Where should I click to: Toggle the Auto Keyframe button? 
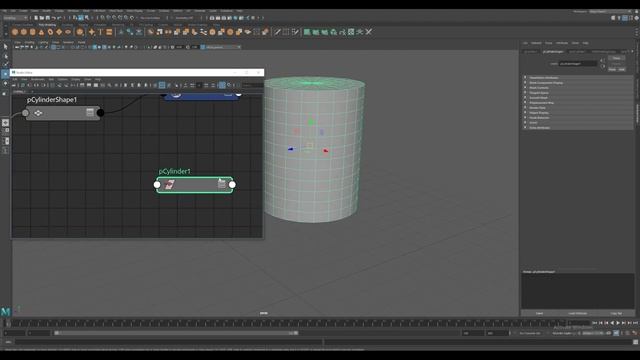(x=616, y=333)
